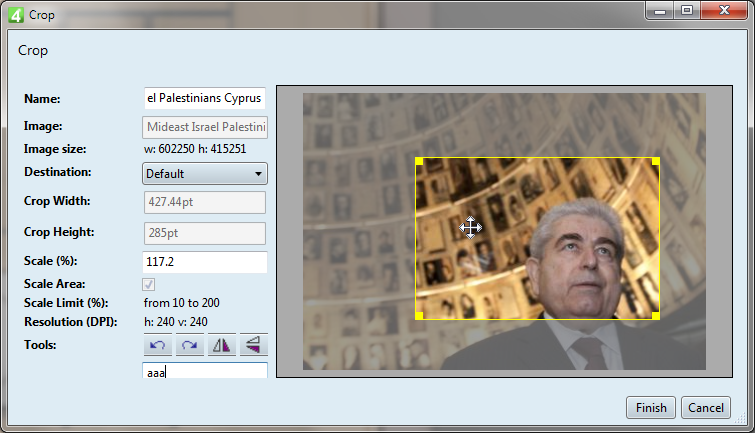Rotate image clockwise with redo-arrow tool
The width and height of the screenshot is (755, 433).
pos(189,345)
